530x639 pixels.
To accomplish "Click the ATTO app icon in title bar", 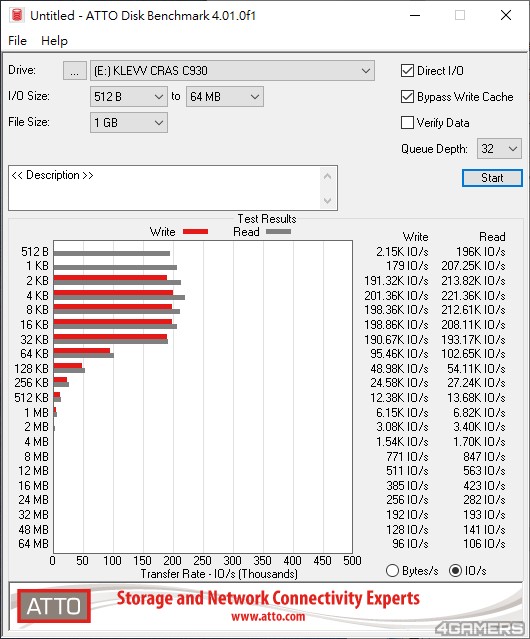I will click(17, 15).
